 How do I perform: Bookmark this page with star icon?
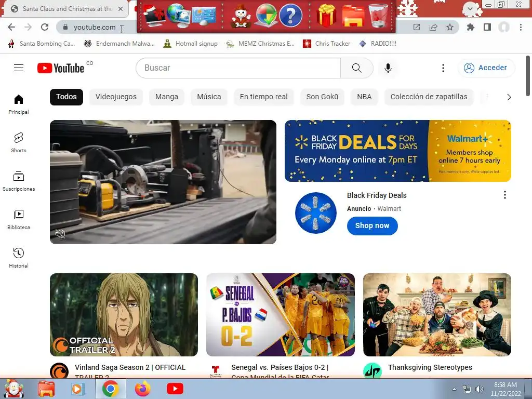coord(450,27)
